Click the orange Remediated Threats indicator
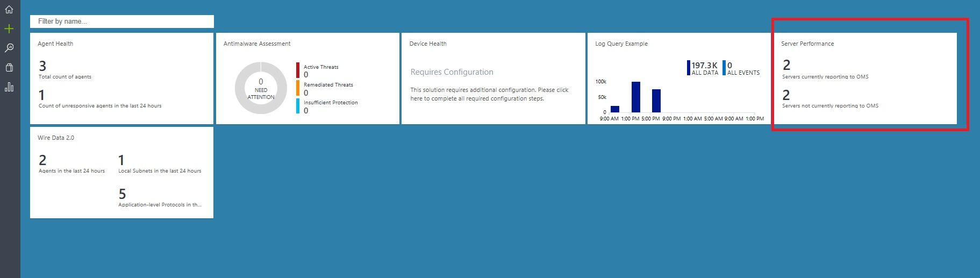The image size is (980, 278). (x=298, y=88)
